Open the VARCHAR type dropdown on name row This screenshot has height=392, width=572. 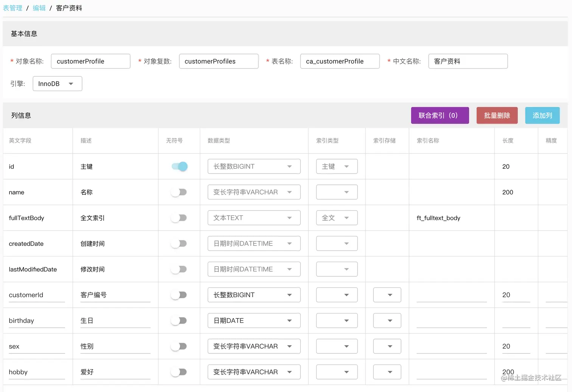click(x=253, y=192)
